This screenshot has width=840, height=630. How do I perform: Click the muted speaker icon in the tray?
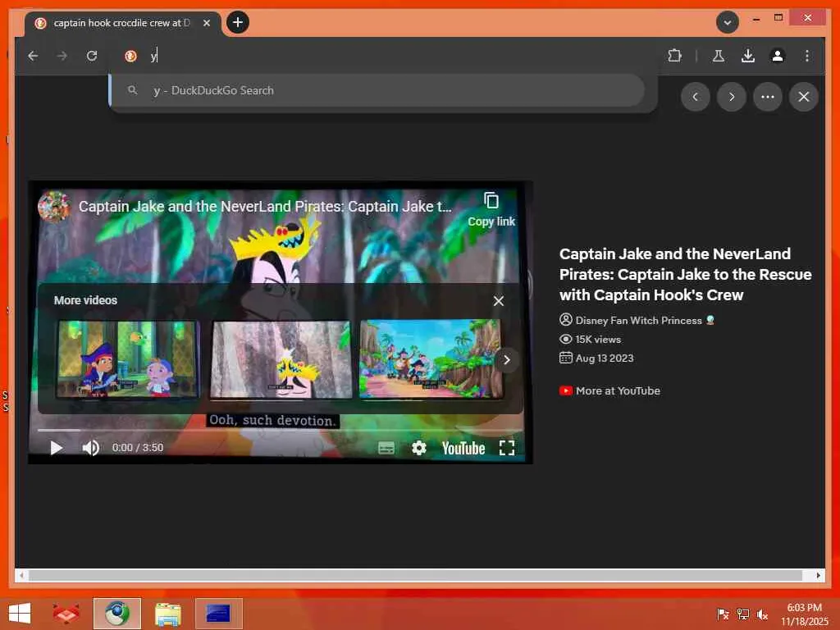[x=762, y=614]
